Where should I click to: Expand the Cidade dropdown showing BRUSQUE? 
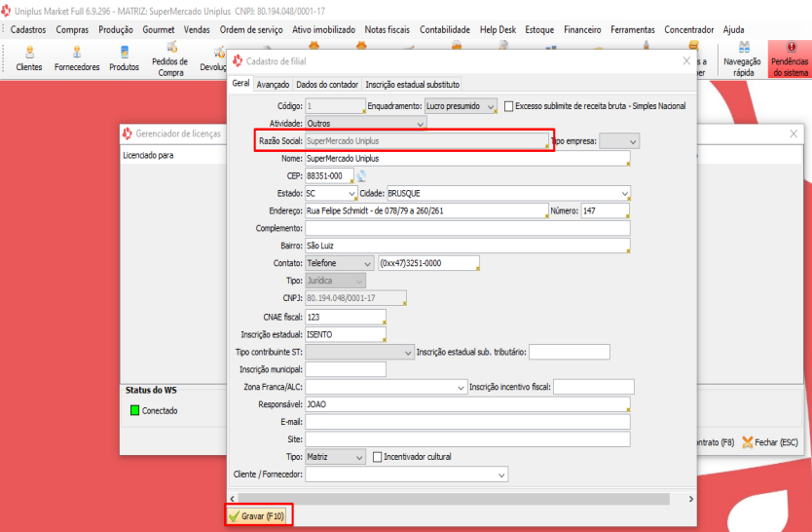pos(508,193)
